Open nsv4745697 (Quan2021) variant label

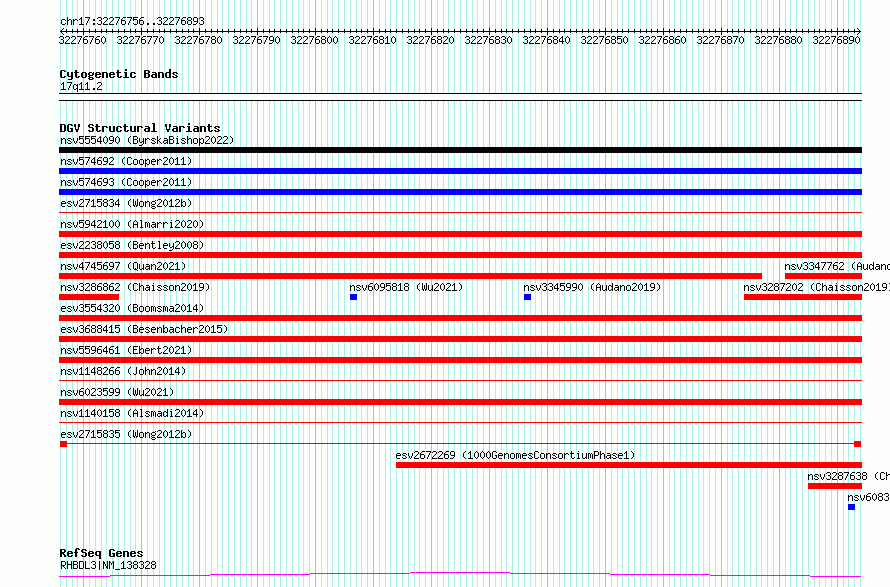click(x=123, y=266)
